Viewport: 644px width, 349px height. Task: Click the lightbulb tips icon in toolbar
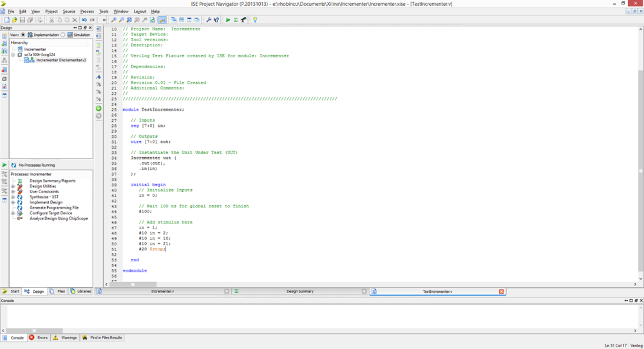tap(255, 20)
